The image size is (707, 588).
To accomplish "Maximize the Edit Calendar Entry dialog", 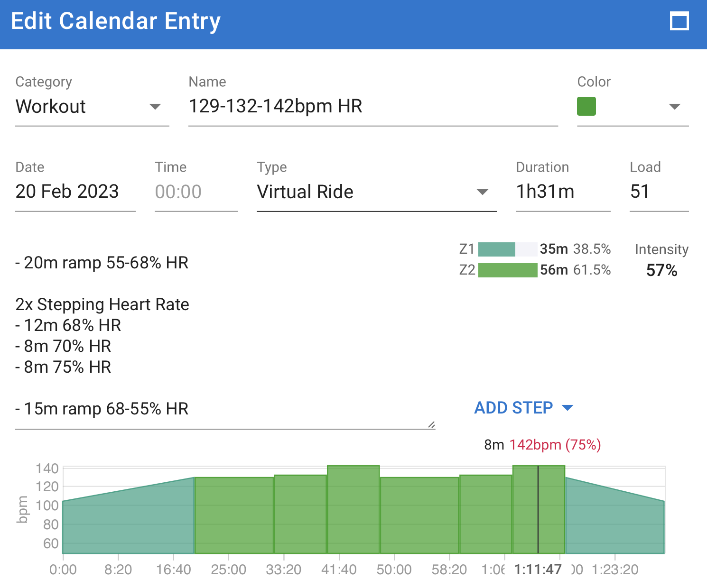I will pos(679,21).
